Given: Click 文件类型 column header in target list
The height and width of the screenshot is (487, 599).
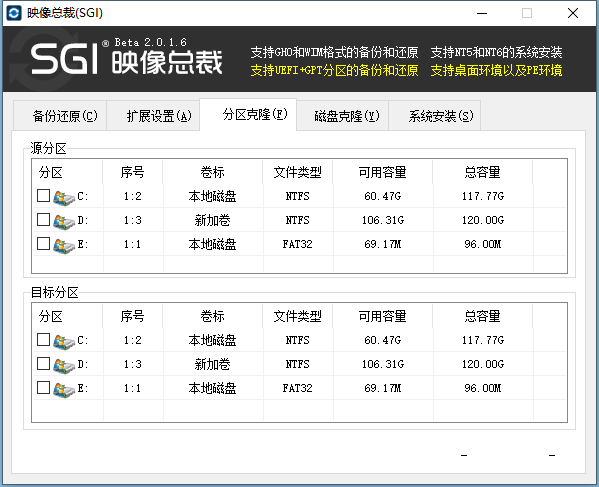Looking at the screenshot, I should click(x=298, y=316).
